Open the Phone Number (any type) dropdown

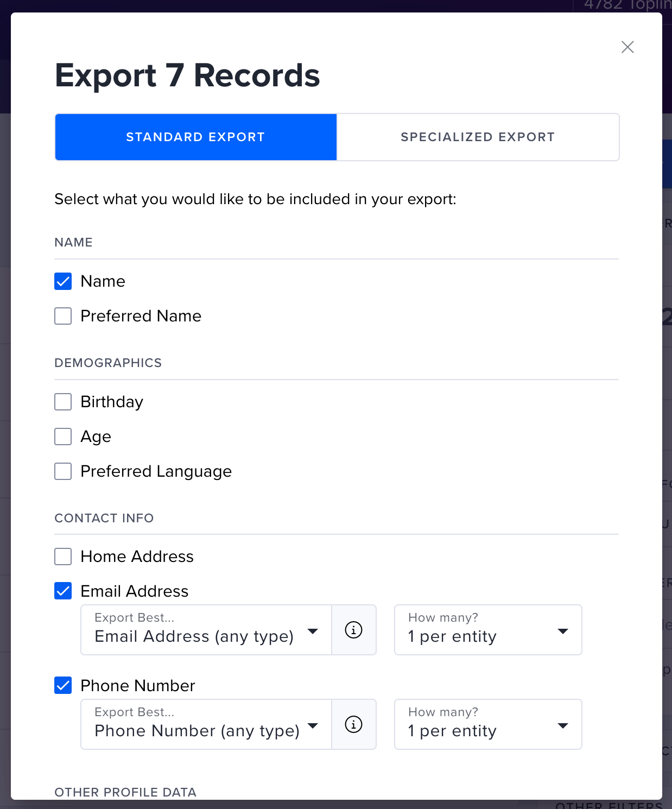click(x=206, y=724)
